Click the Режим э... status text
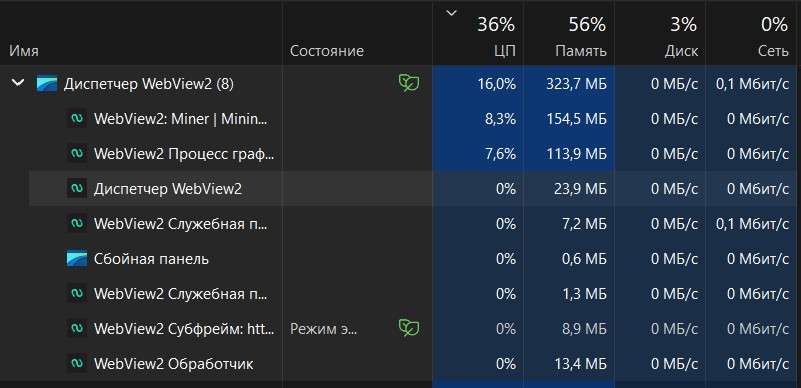The height and width of the screenshot is (388, 801). [x=323, y=329]
